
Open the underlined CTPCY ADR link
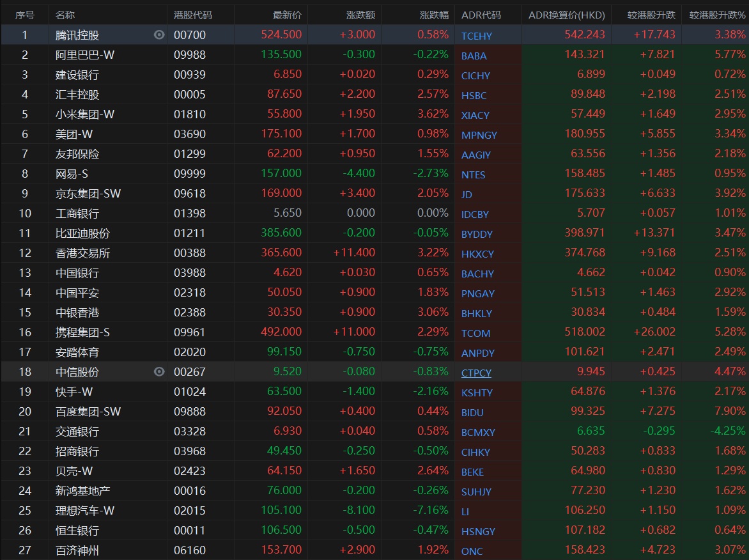(x=476, y=373)
